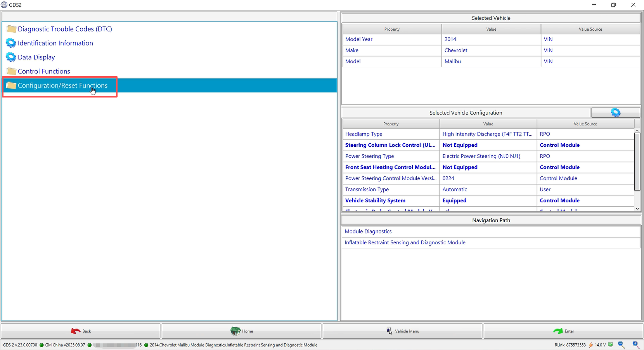The width and height of the screenshot is (644, 350).
Task: Click the battery voltage lightning icon
Action: point(591,345)
